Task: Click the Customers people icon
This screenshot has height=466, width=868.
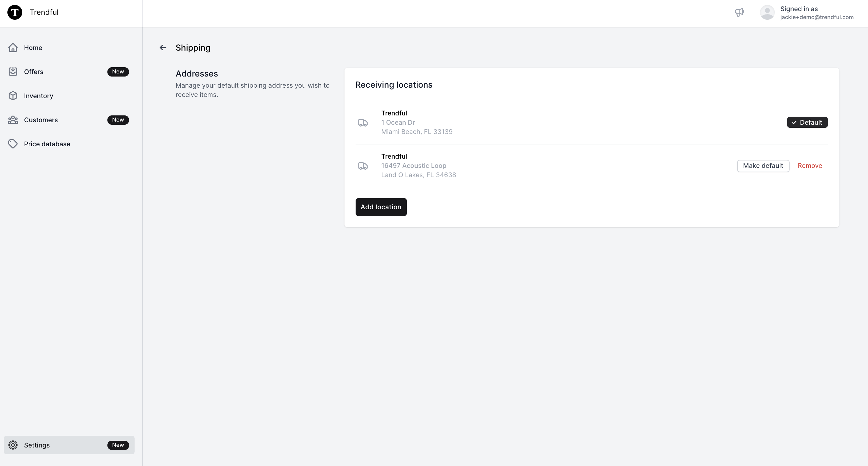Action: pos(13,120)
